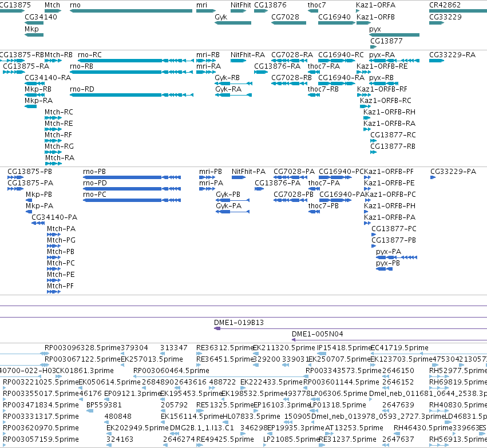487x448 pixels.
Task: Select the rno gene label in top track
Action: click(75, 5)
